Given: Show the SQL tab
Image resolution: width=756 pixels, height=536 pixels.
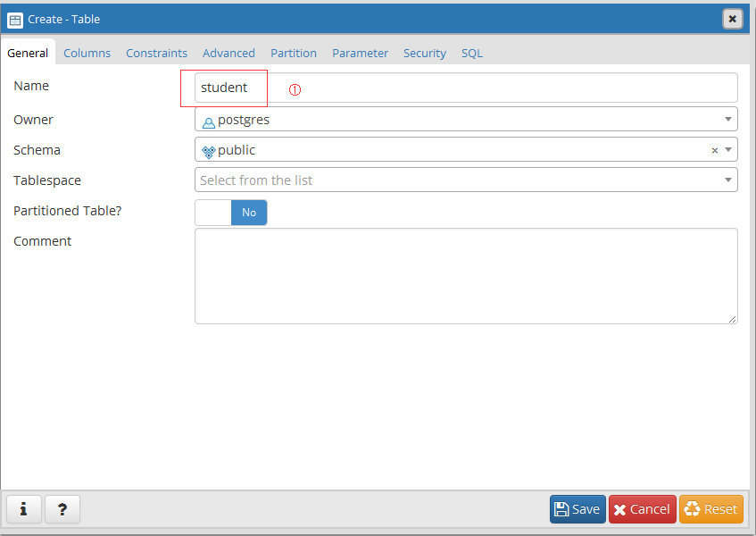Looking at the screenshot, I should 471,53.
